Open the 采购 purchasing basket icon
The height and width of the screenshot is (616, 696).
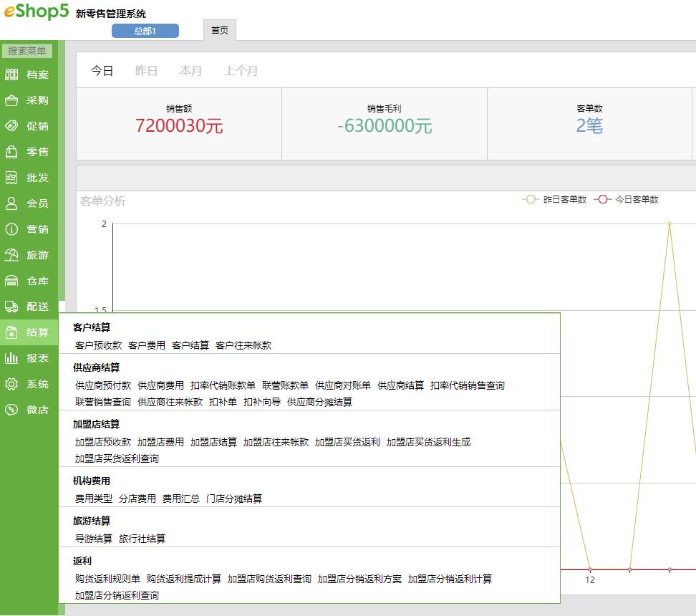[11, 100]
